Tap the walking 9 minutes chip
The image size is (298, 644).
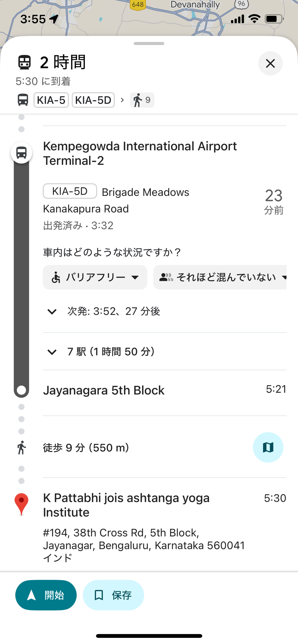click(142, 100)
